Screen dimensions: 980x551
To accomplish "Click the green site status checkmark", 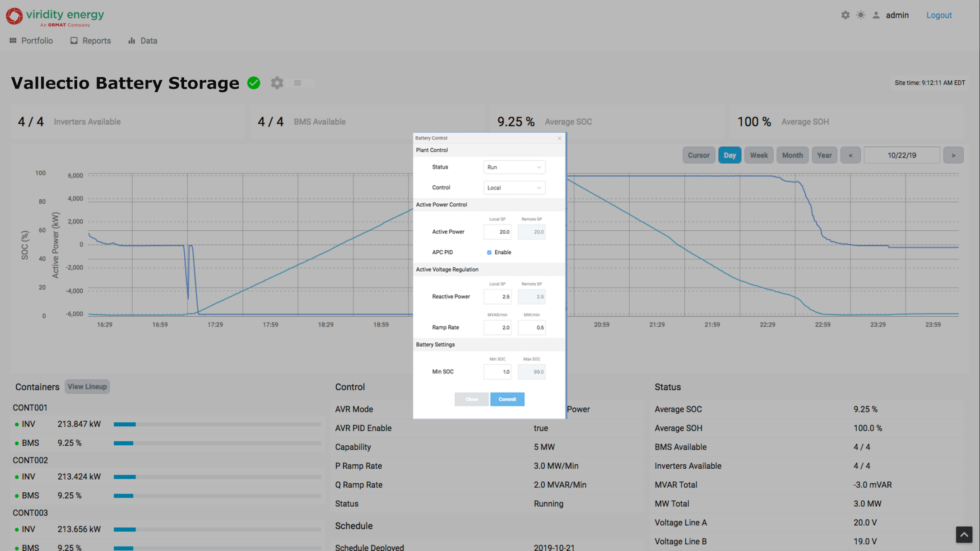I will coord(254,83).
